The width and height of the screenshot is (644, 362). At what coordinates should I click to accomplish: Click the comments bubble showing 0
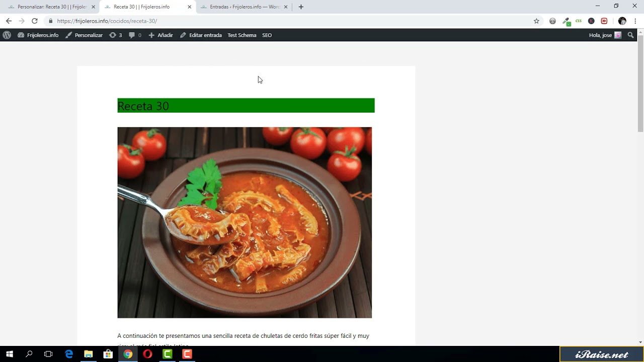pyautogui.click(x=135, y=35)
